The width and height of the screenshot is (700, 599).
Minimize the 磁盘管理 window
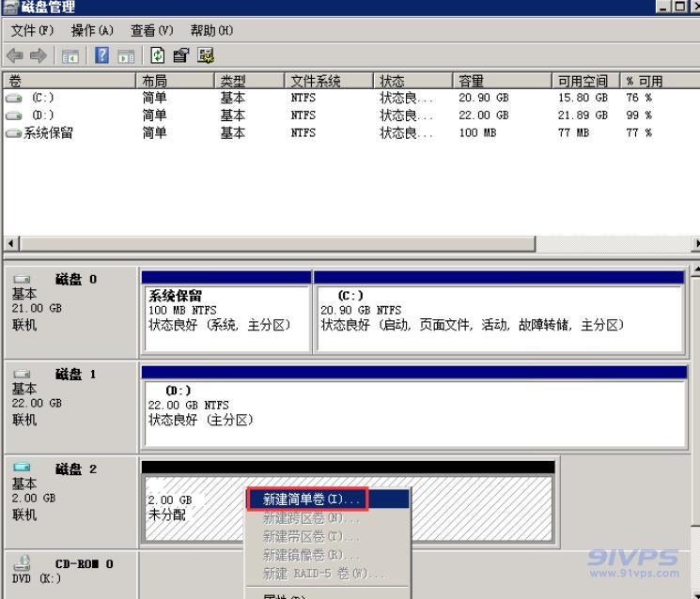[663, 7]
